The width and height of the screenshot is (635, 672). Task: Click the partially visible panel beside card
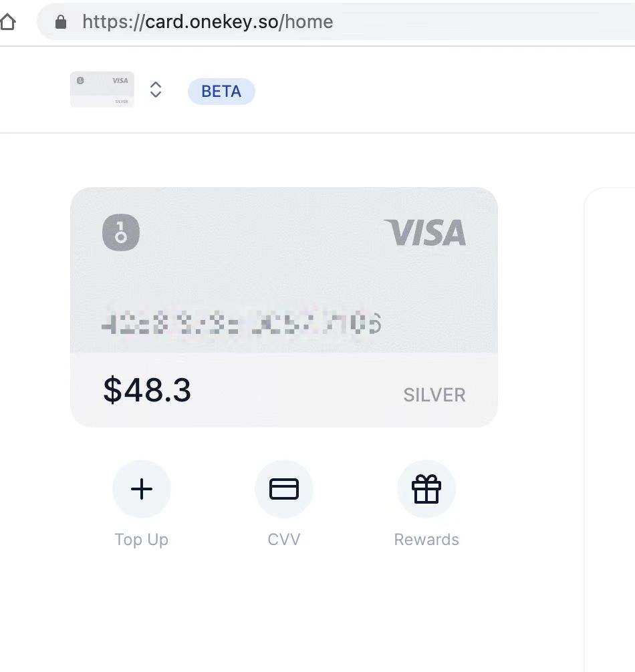pos(610,429)
